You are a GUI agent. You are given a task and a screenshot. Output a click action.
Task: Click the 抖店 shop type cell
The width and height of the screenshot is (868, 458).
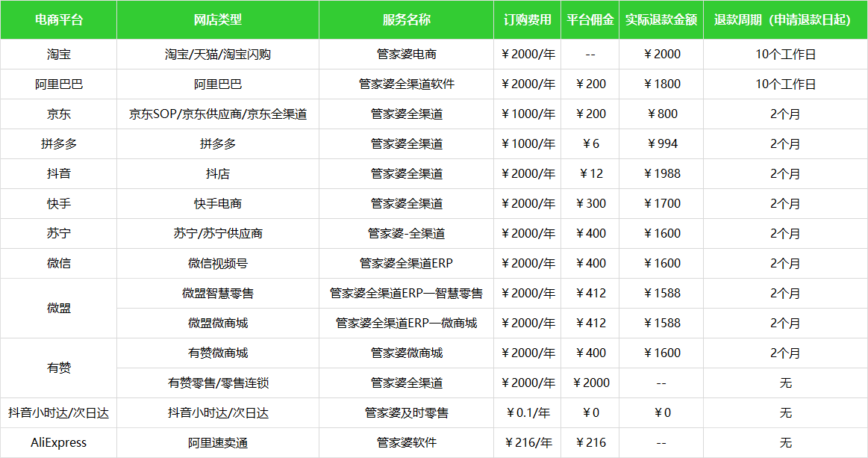[x=218, y=174]
